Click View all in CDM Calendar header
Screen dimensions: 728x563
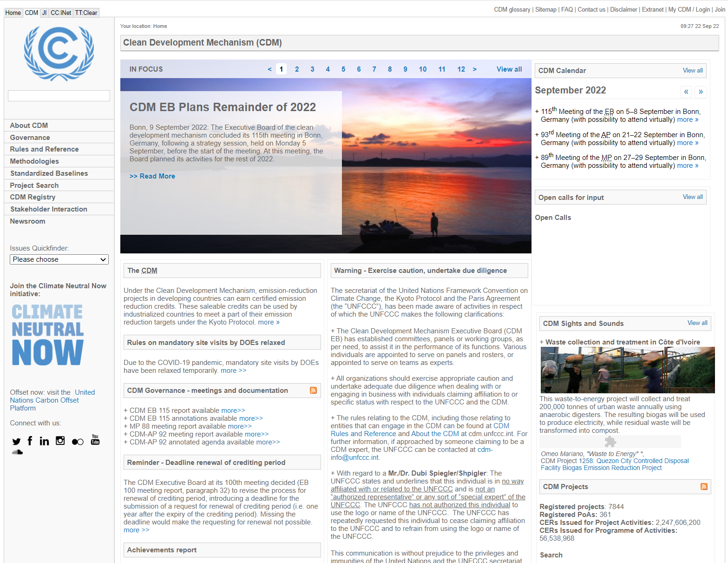point(692,71)
